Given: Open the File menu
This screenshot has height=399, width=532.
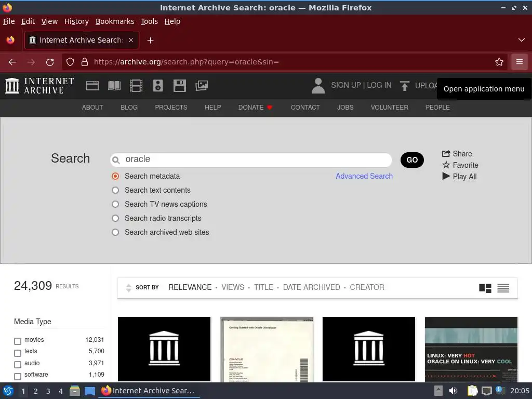Looking at the screenshot, I should pyautogui.click(x=9, y=21).
